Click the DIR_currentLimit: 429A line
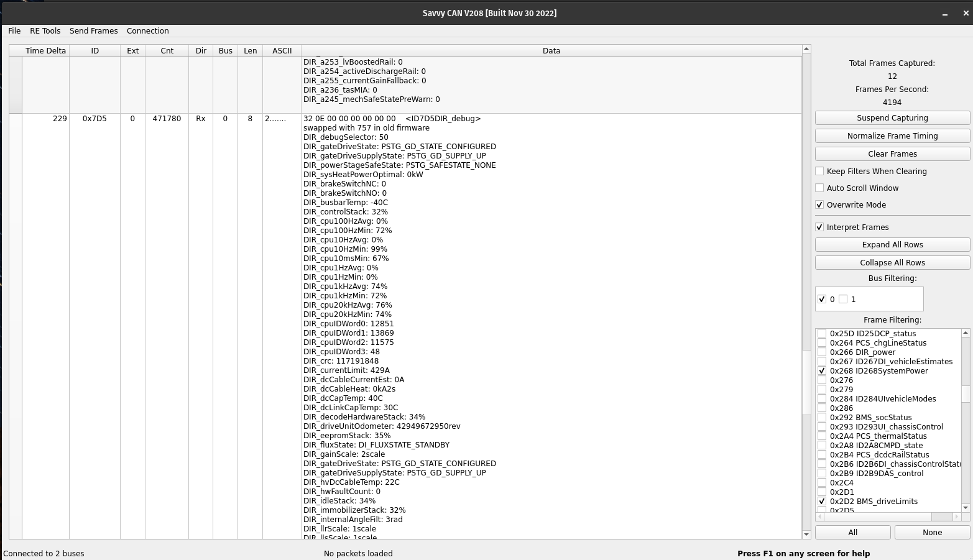This screenshot has width=973, height=560. pyautogui.click(x=346, y=370)
